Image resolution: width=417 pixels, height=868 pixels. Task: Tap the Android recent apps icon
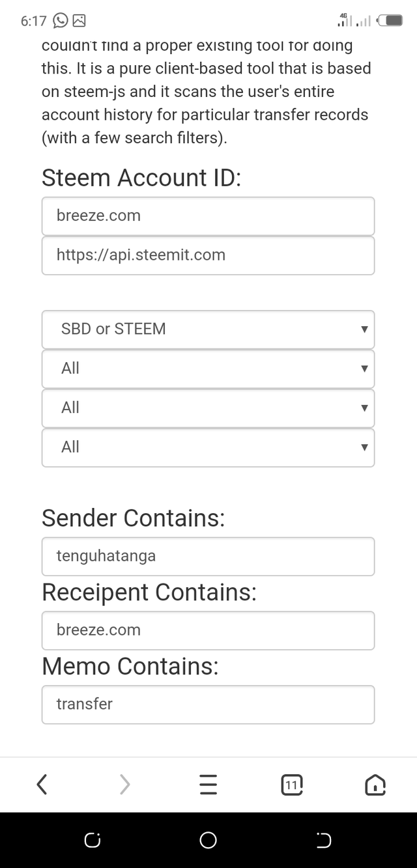[93, 841]
